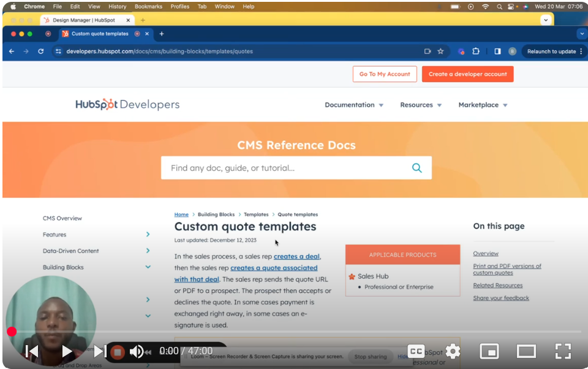Expand the Marketplace dropdown

coord(483,105)
